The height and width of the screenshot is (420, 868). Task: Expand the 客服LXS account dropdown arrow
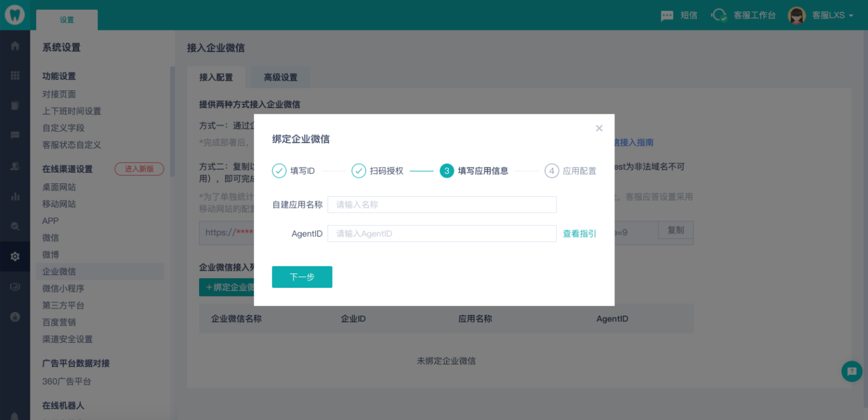(x=851, y=16)
